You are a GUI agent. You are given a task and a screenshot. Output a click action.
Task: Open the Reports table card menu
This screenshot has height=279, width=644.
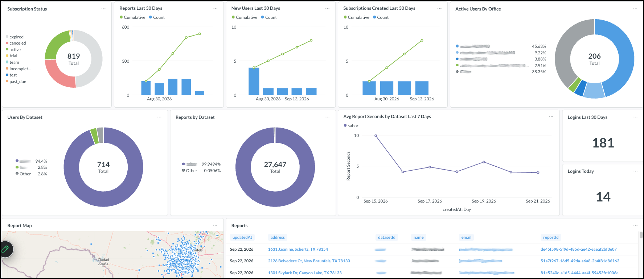point(635,225)
